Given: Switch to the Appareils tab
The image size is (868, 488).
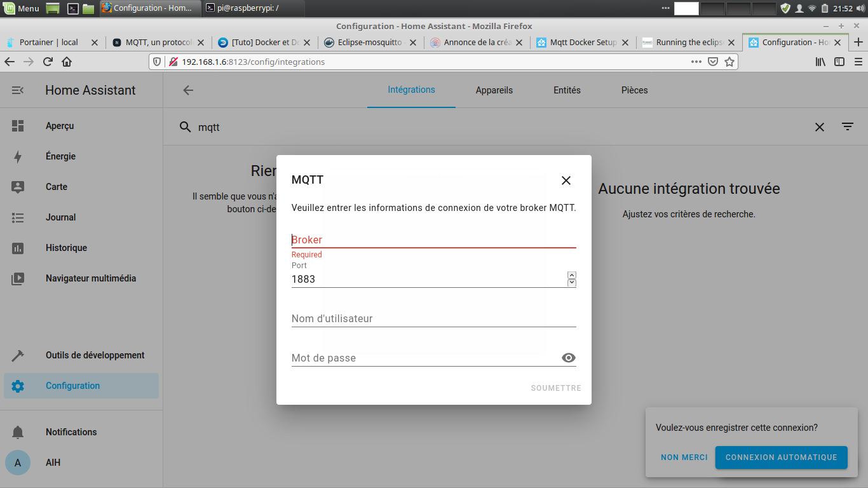Looking at the screenshot, I should pyautogui.click(x=494, y=90).
